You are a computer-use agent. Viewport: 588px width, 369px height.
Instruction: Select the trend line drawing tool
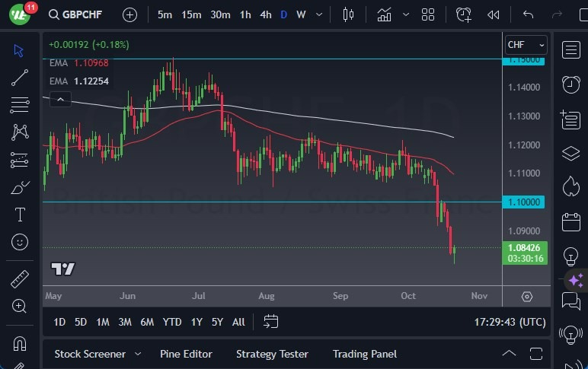20,78
